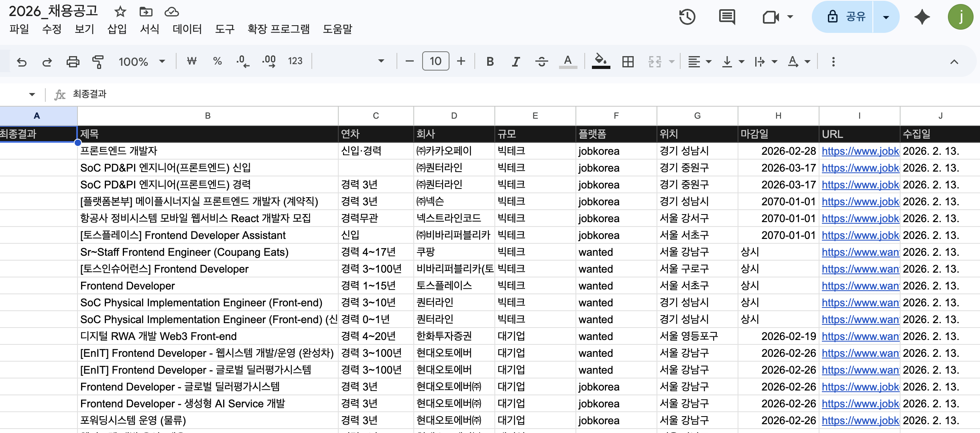Open the zoom 100% dropdown
Image resolution: width=980 pixels, height=433 pixels.
point(142,61)
